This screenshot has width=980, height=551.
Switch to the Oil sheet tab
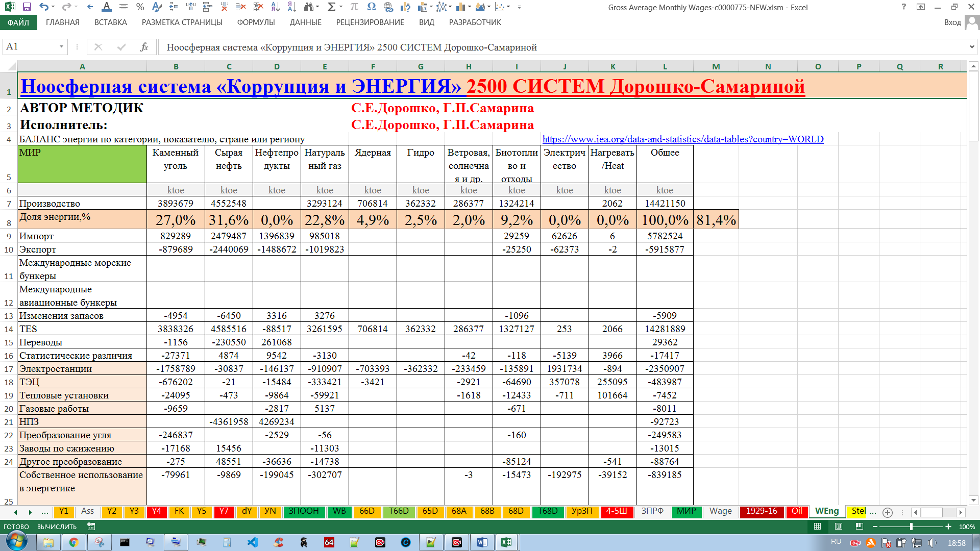pos(797,511)
